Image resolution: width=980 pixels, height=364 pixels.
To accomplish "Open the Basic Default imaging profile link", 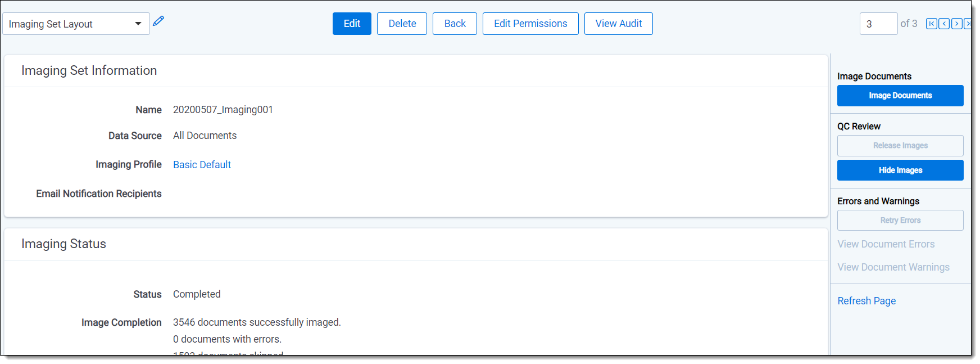I will coord(202,165).
